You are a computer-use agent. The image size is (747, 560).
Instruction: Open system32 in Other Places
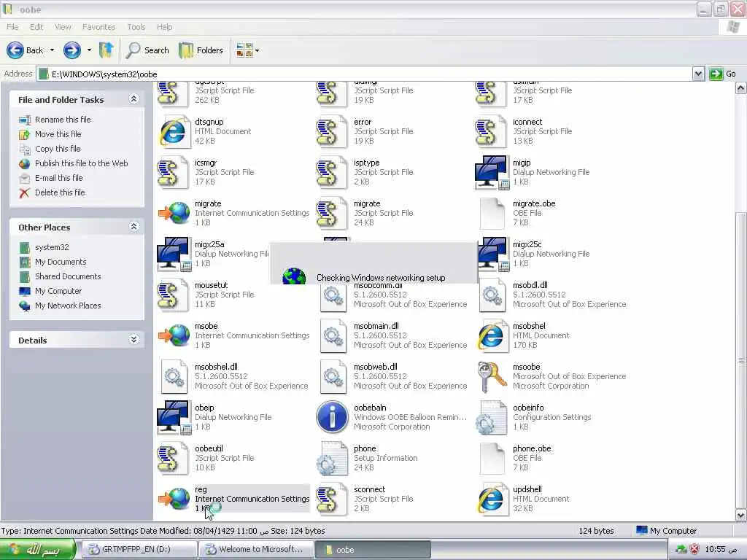point(52,247)
